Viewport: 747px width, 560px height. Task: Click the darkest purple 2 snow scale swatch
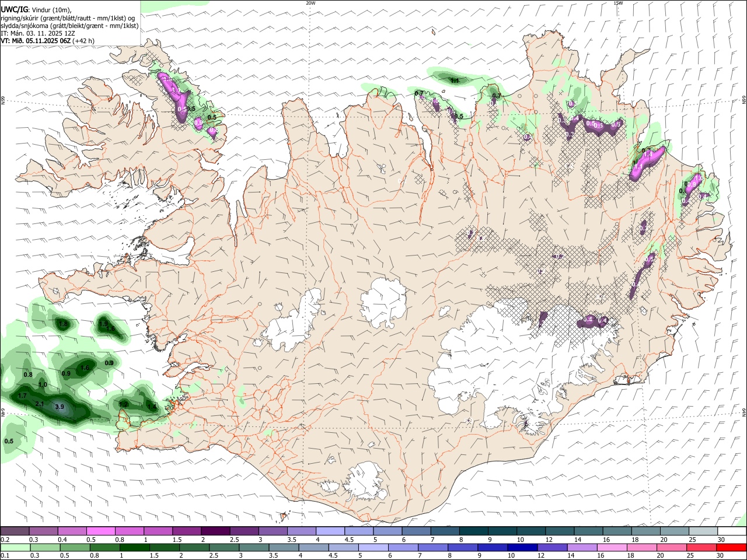point(215,531)
